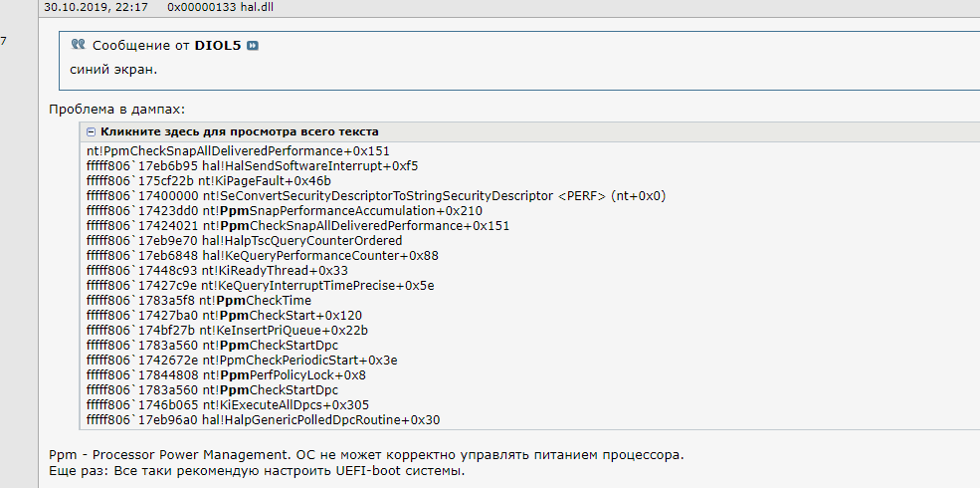Click the 'hal!HalpTscQueryCounterOrdered' dump line
980x488 pixels.
coord(245,240)
